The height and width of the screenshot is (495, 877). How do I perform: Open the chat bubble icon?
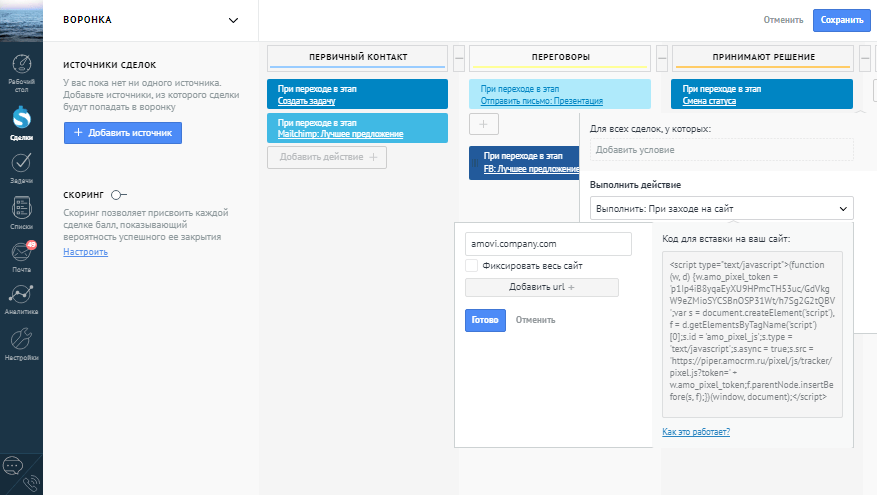click(x=12, y=465)
